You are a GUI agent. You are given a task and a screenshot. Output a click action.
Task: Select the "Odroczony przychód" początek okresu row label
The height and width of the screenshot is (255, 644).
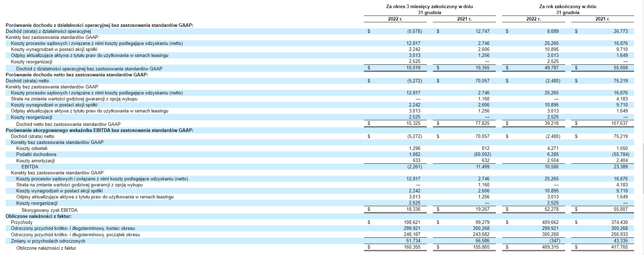coord(75,235)
